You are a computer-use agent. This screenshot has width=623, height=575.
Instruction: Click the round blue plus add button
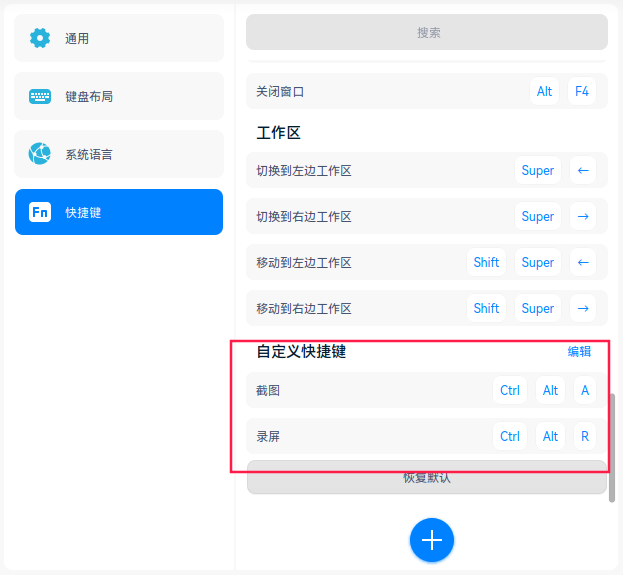(431, 540)
